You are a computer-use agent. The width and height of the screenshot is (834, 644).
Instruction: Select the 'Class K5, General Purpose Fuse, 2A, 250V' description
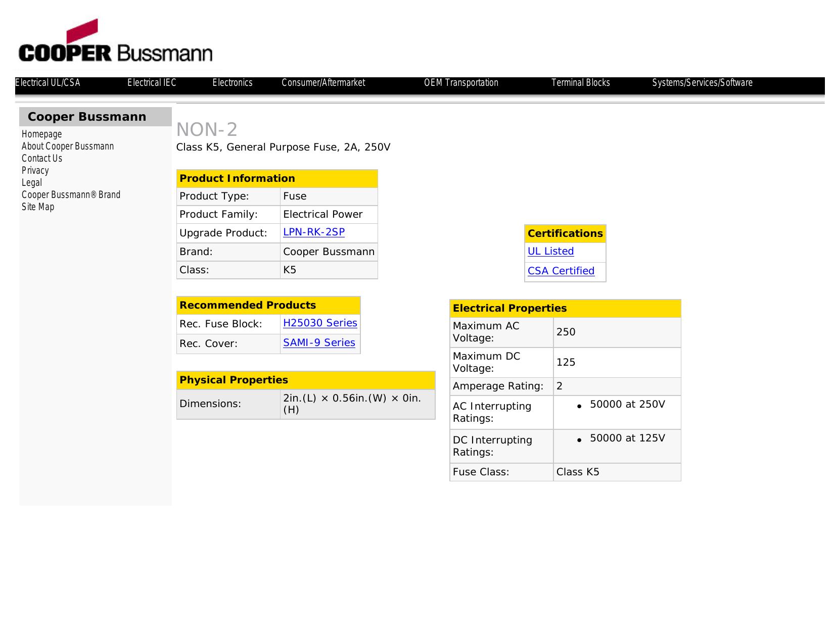(x=283, y=147)
